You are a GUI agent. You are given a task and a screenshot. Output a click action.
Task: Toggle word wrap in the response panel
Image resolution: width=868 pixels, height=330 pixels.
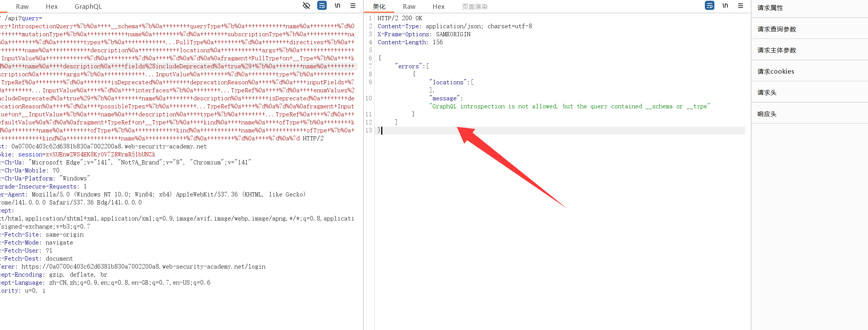[x=709, y=6]
